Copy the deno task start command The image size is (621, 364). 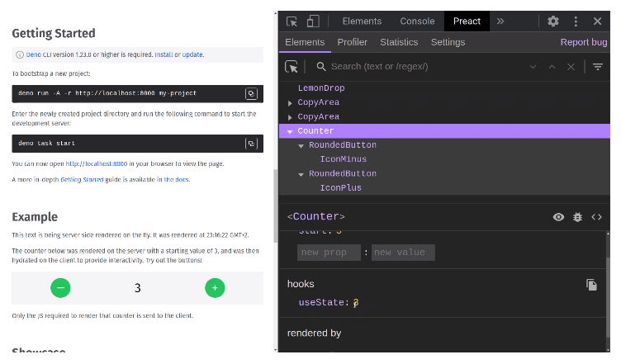[x=251, y=144]
